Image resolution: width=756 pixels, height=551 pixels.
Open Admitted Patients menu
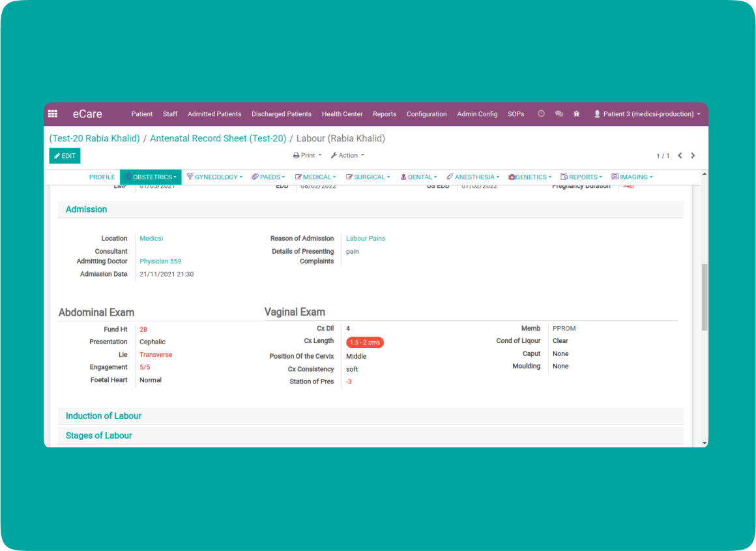(x=214, y=114)
